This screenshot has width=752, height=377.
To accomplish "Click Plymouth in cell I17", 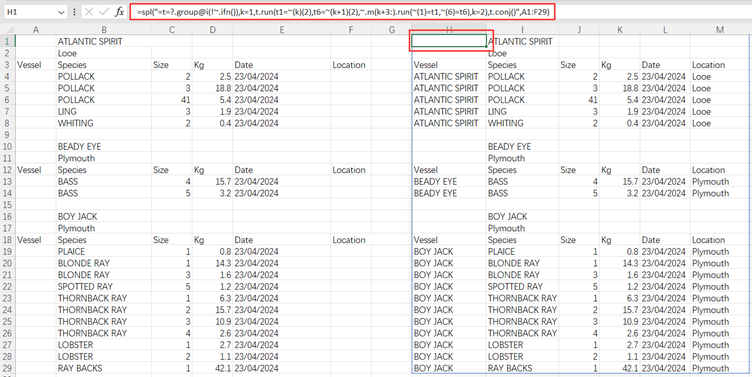I will coord(506,228).
